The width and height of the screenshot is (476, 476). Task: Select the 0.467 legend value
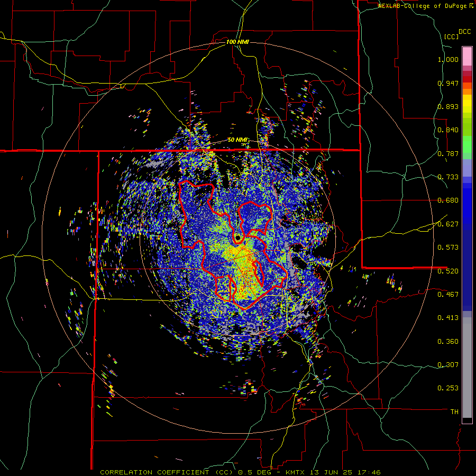448,295
